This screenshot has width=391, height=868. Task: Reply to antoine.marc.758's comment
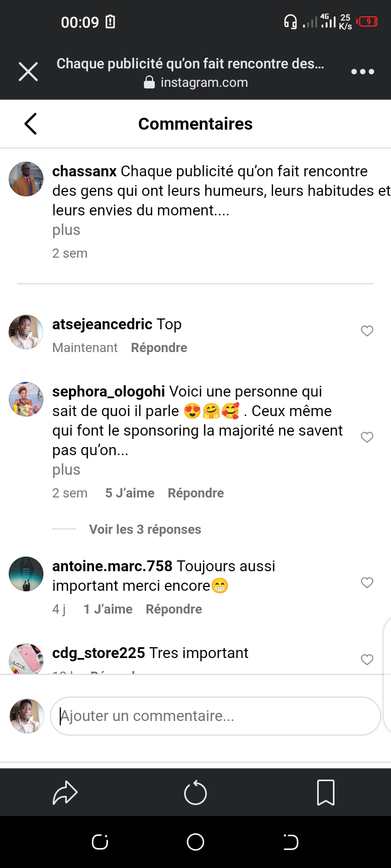(x=174, y=609)
